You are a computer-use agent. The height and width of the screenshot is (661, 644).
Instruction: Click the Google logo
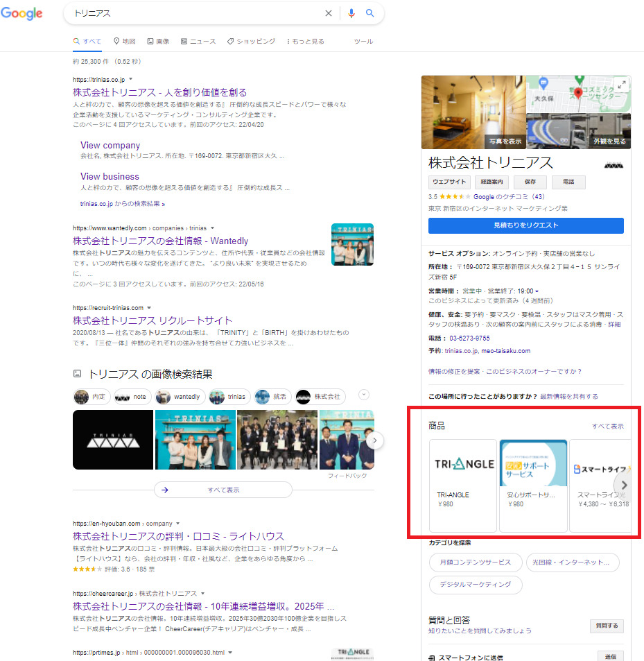(21, 13)
